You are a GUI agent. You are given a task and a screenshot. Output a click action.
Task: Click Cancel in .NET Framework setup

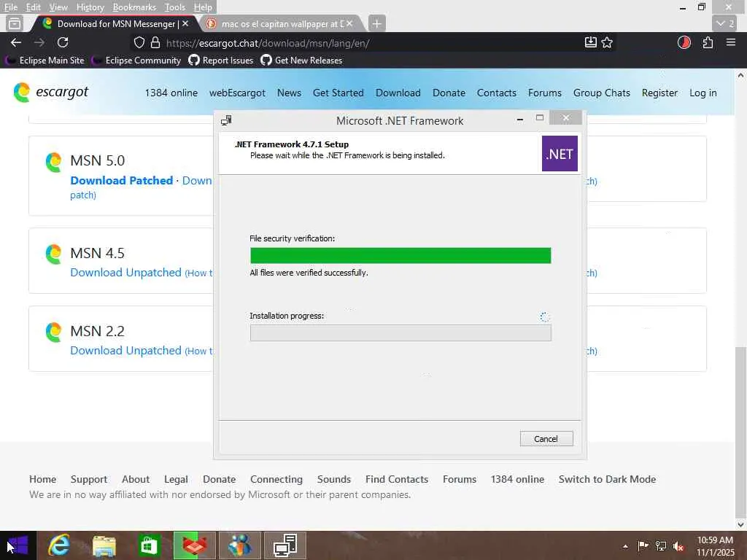click(x=546, y=438)
